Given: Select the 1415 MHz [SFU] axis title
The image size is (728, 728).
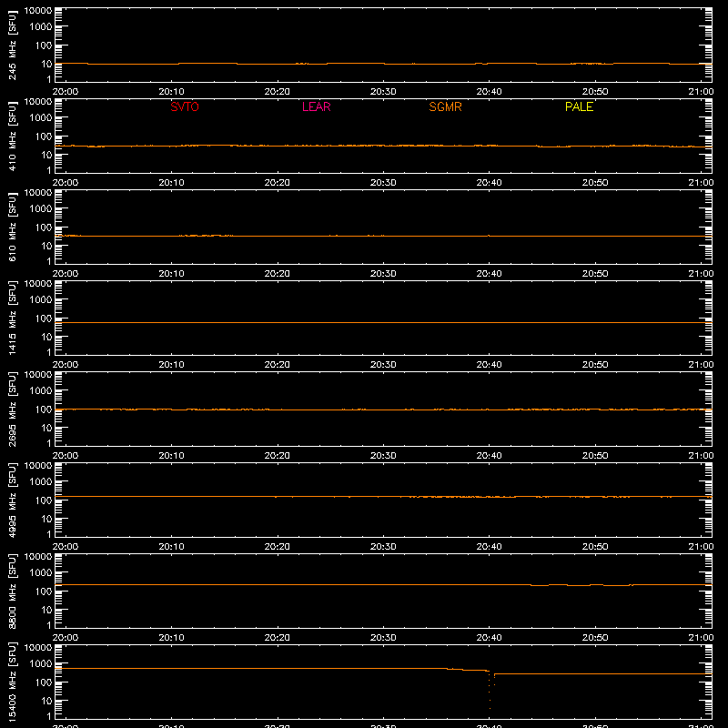Looking at the screenshot, I should pyautogui.click(x=13, y=318).
